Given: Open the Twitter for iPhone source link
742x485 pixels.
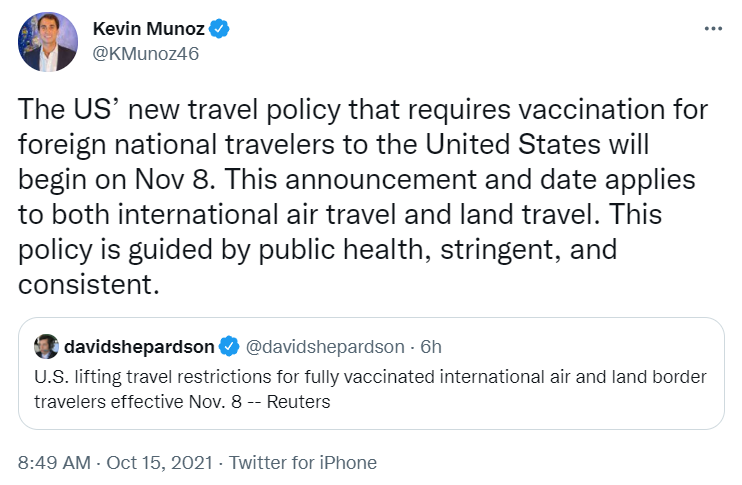Looking at the screenshot, I should (303, 462).
